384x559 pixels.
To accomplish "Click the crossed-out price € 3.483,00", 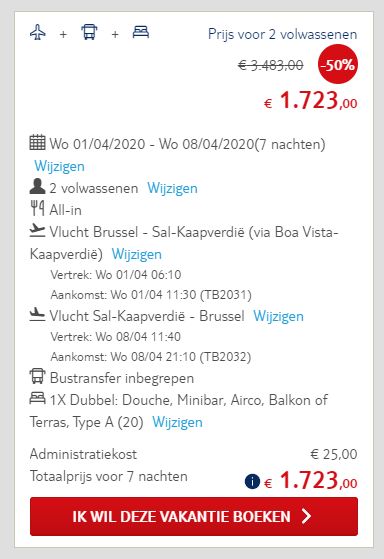I will [x=271, y=65].
